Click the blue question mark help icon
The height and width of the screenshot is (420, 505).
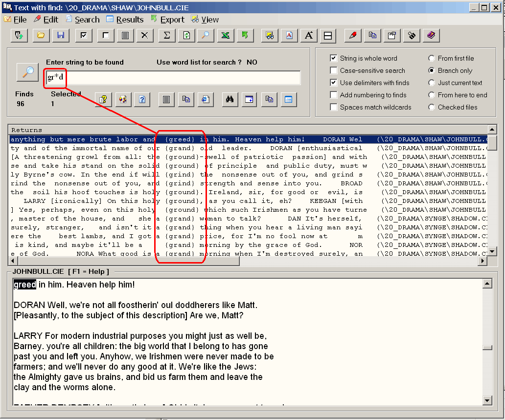(142, 99)
